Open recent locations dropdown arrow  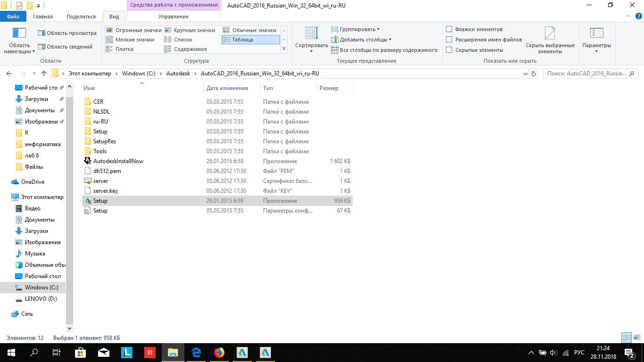pos(34,74)
